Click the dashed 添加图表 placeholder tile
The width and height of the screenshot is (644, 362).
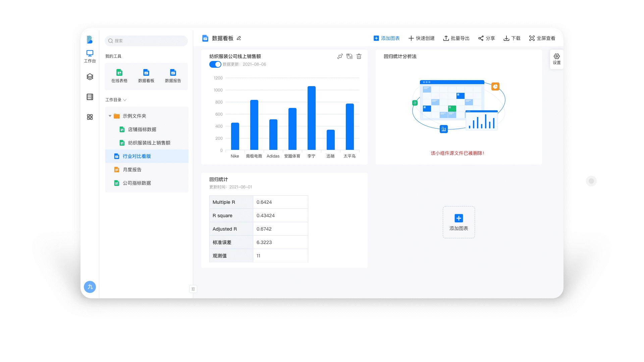pyautogui.click(x=459, y=222)
